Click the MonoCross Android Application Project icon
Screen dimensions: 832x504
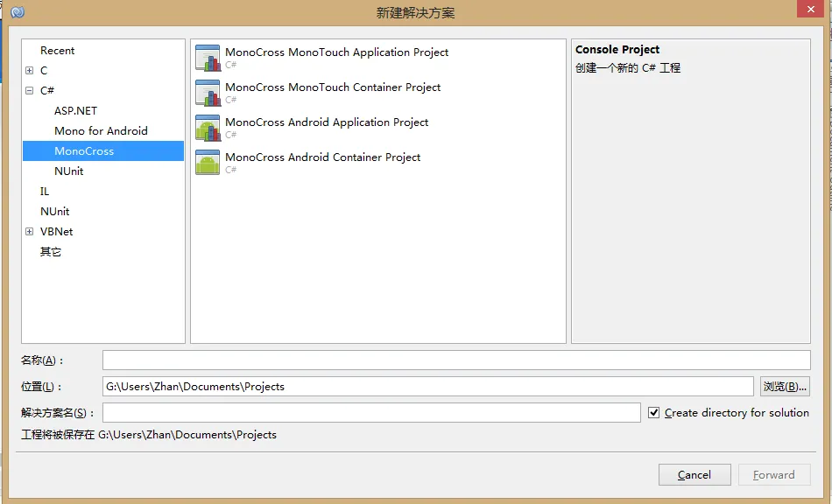pos(208,128)
